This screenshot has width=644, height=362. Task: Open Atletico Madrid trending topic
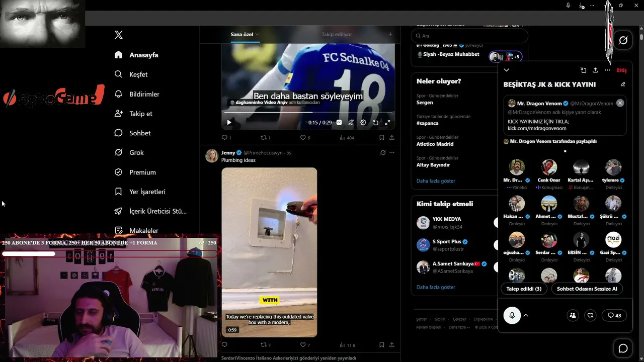[435, 144]
